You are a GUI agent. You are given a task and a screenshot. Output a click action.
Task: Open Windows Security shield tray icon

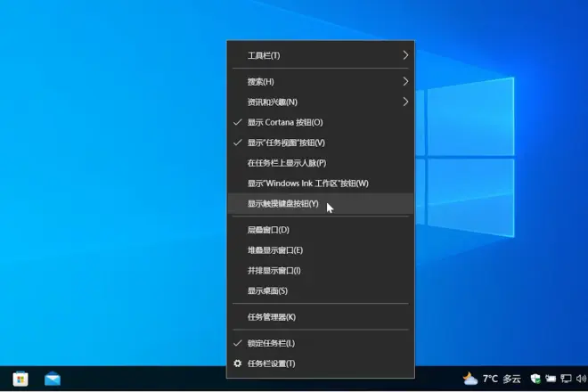[535, 379]
